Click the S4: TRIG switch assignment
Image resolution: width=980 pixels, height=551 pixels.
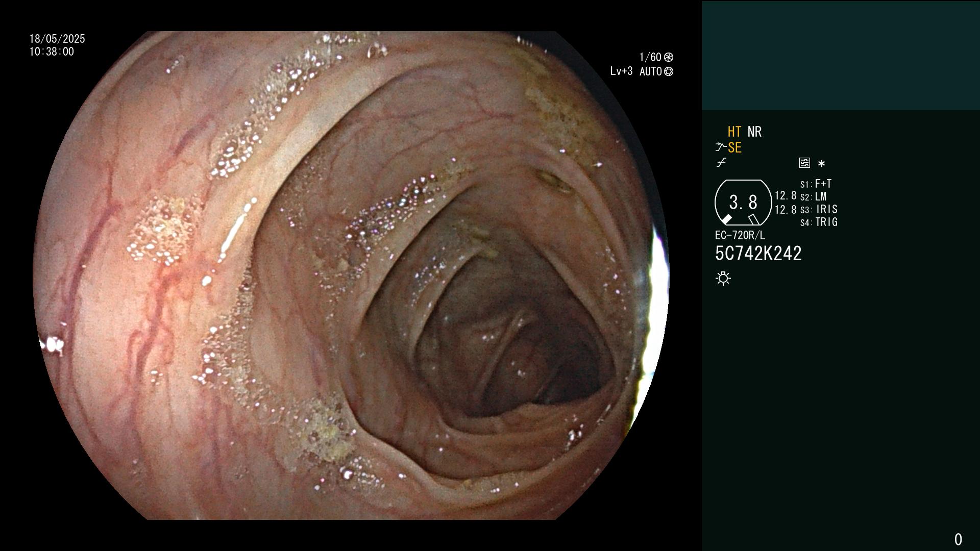point(819,222)
